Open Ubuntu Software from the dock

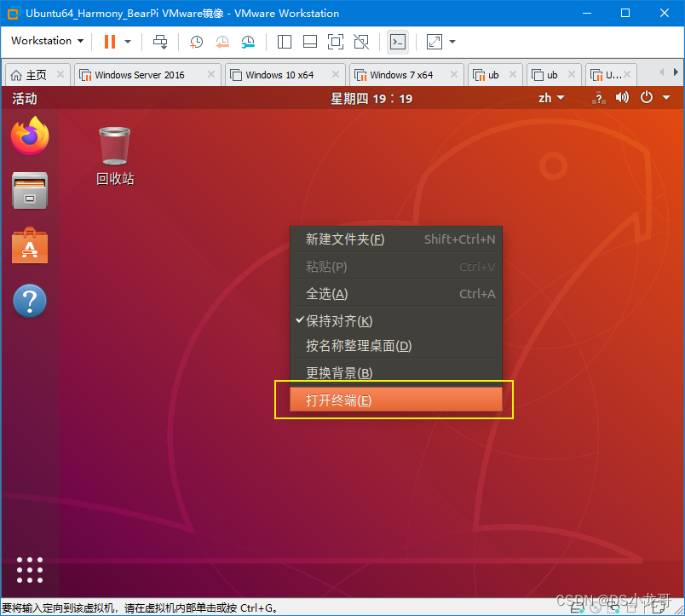pyautogui.click(x=30, y=245)
